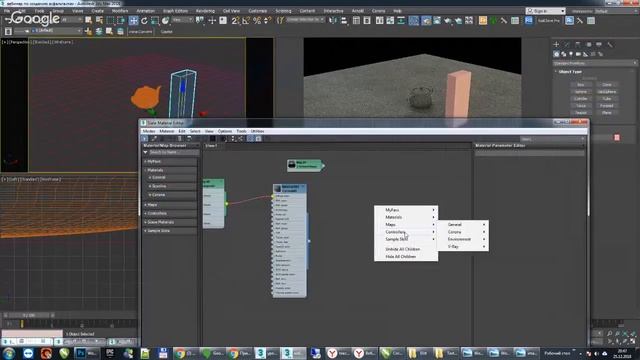Toggle the 3D Snaps button
The width and height of the screenshot is (640, 360).
click(x=235, y=20)
